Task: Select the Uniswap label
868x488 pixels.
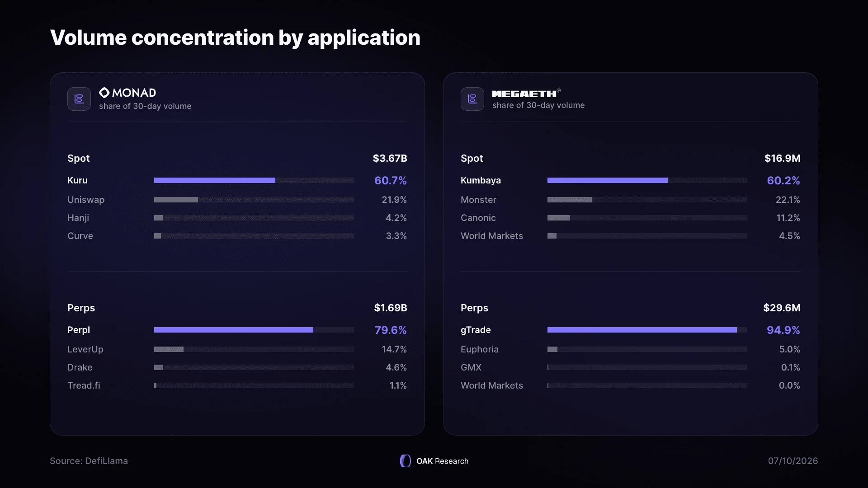Action: 86,200
